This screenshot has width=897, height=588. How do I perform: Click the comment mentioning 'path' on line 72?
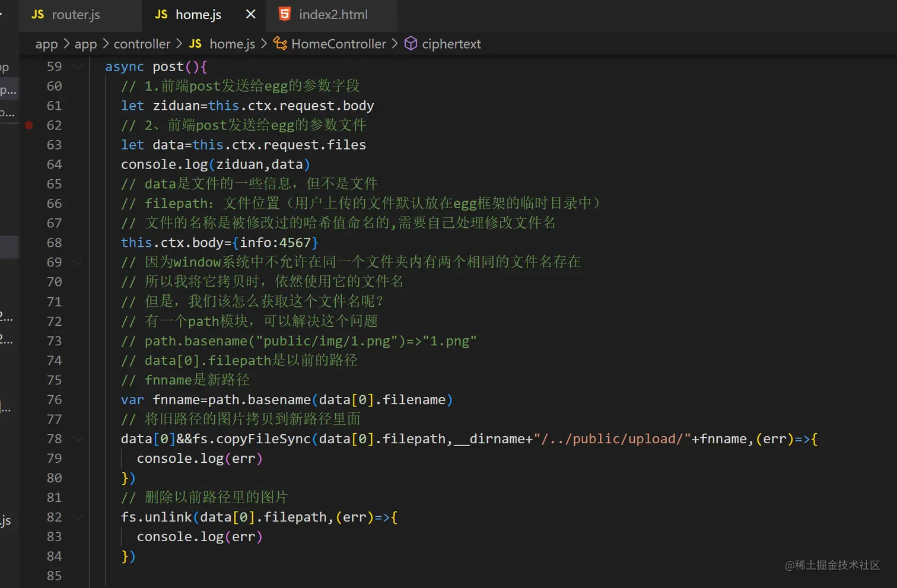click(x=249, y=322)
